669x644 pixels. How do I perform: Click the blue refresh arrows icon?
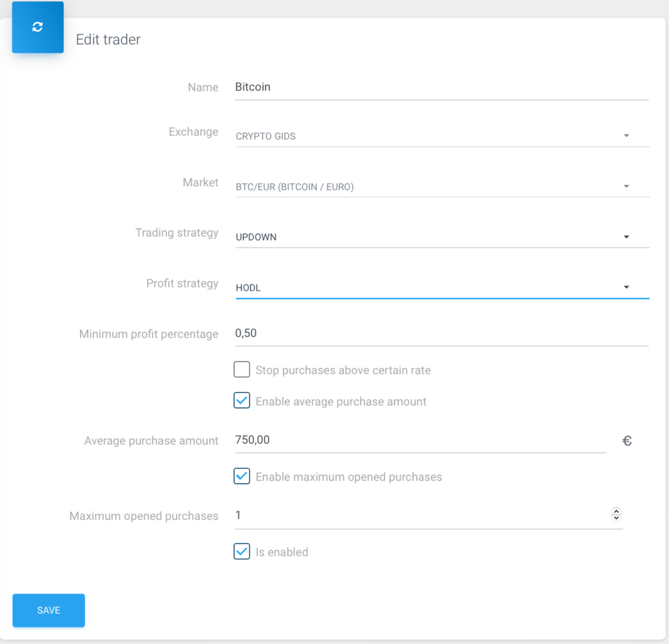(37, 27)
